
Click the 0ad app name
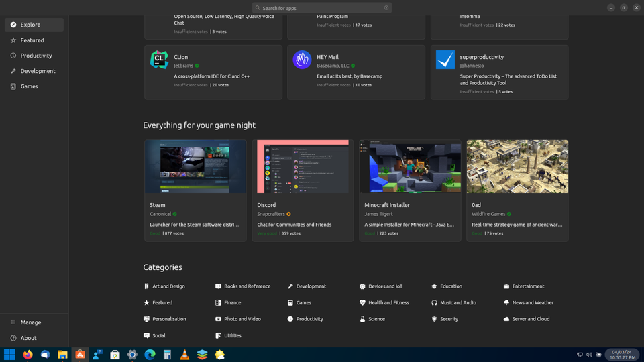pos(476,205)
